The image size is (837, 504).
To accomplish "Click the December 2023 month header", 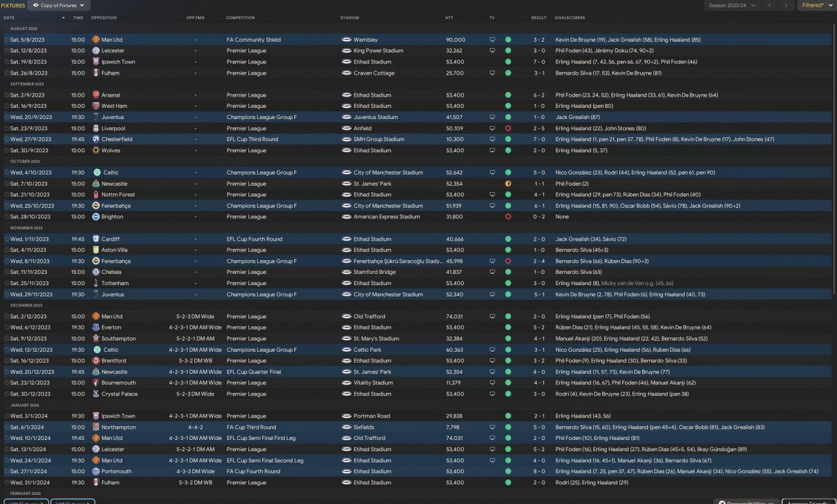I will point(26,305).
